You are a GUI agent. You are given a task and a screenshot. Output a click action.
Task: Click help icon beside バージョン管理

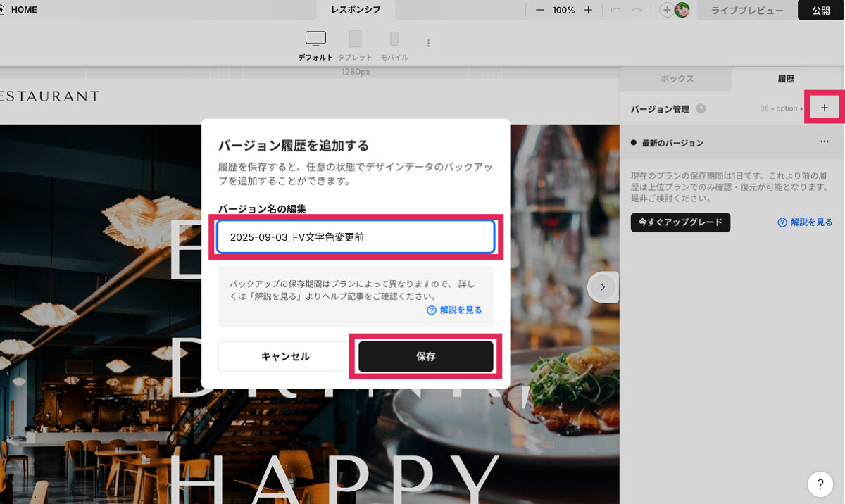click(x=701, y=108)
